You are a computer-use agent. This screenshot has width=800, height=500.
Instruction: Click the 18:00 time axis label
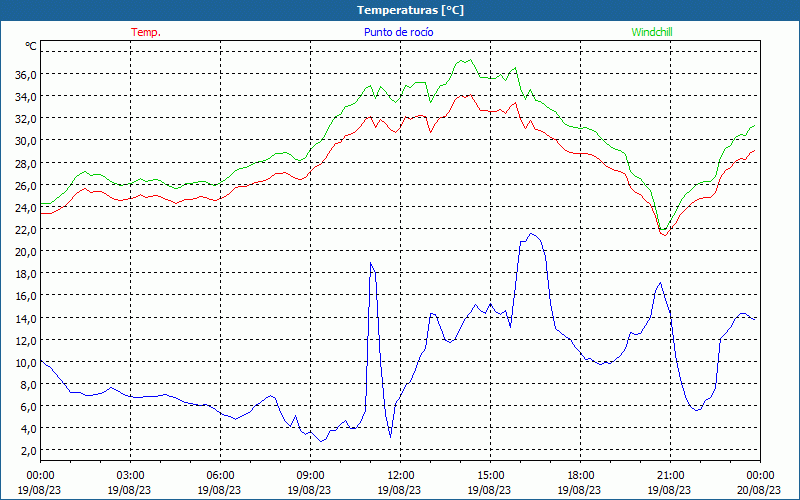(581, 476)
